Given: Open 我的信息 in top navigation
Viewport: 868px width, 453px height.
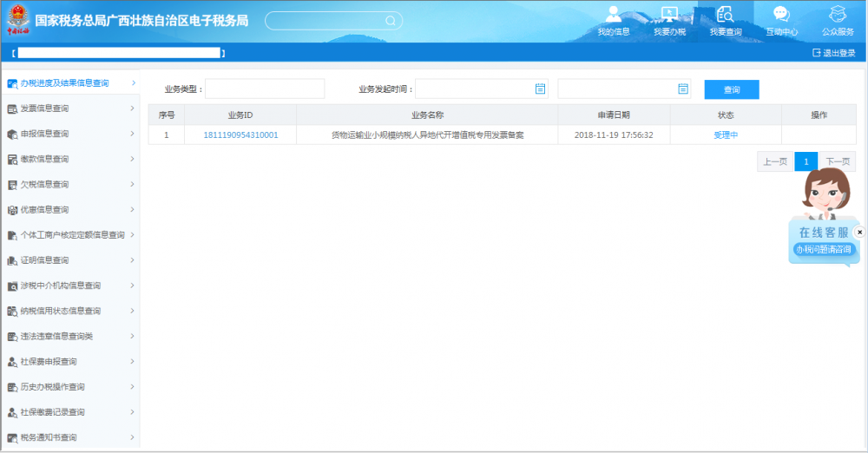Looking at the screenshot, I should tap(614, 21).
